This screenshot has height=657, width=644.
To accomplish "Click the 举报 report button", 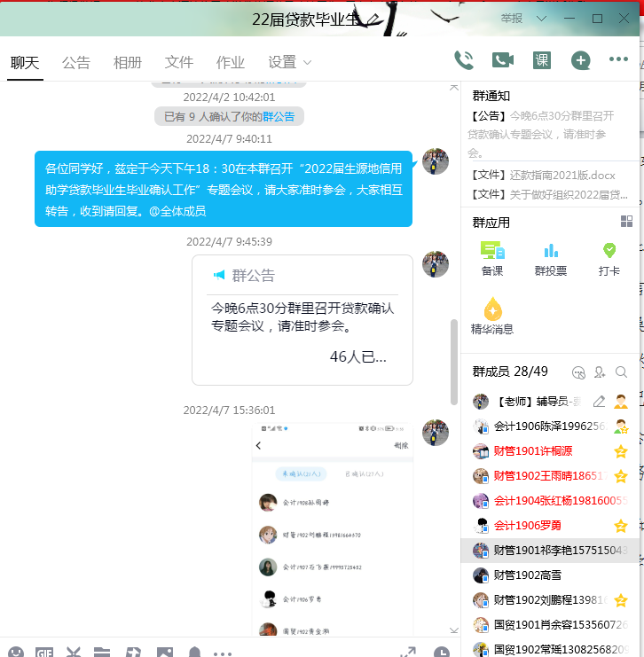I will [x=512, y=19].
